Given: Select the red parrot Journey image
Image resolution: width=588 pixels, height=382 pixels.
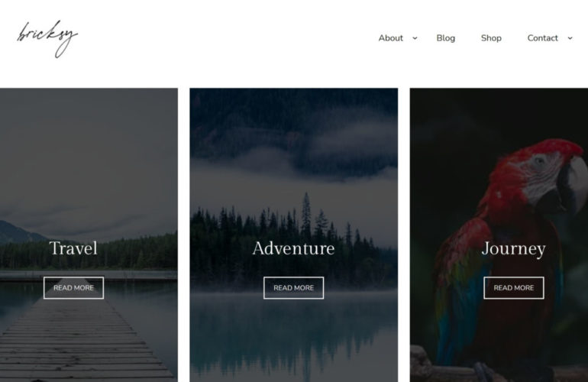Looking at the screenshot, I should point(499,235).
